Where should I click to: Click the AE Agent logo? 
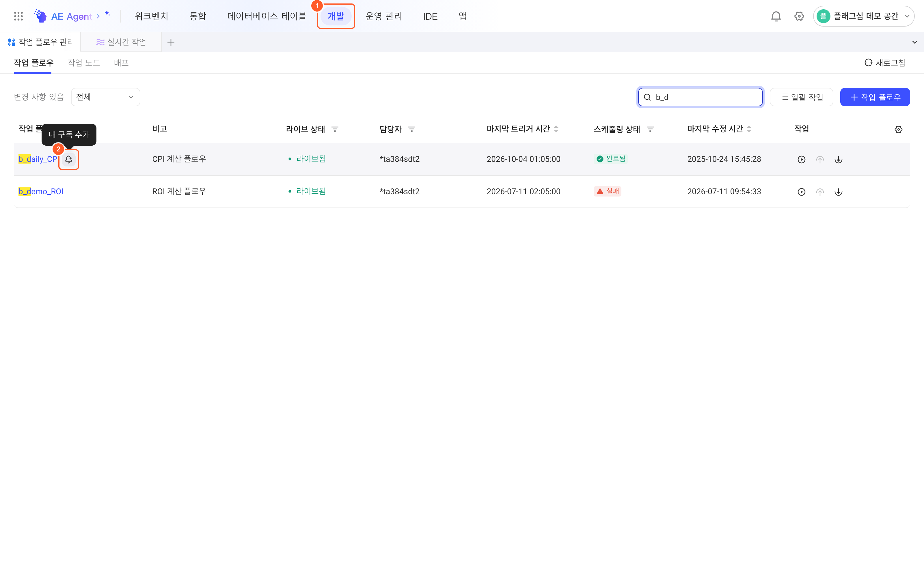click(x=64, y=16)
